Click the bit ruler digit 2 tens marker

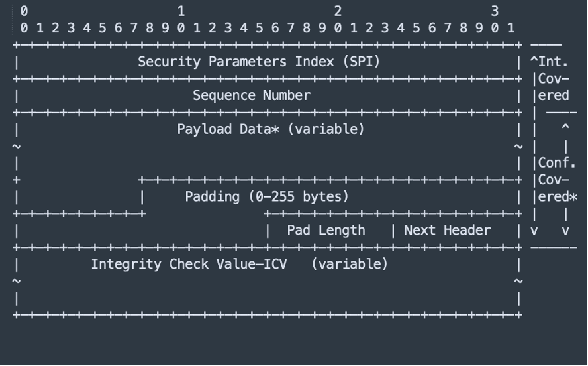coord(338,11)
